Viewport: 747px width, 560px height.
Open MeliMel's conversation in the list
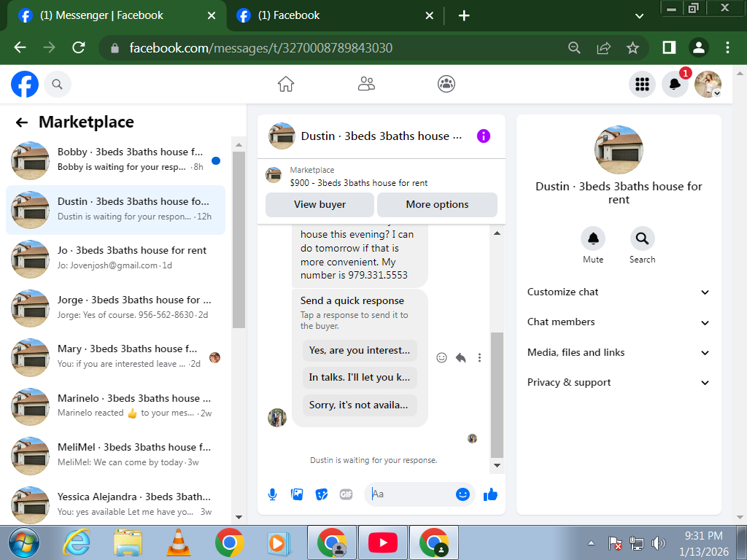(115, 455)
